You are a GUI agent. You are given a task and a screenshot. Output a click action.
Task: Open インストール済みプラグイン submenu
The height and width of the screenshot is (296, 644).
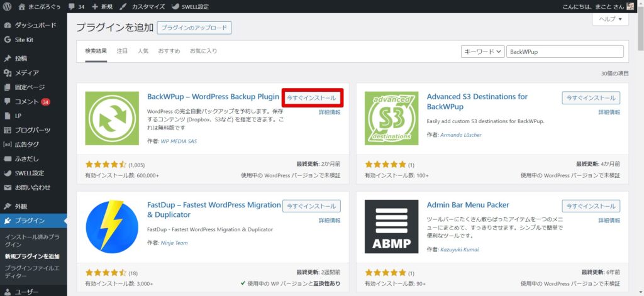(33, 241)
